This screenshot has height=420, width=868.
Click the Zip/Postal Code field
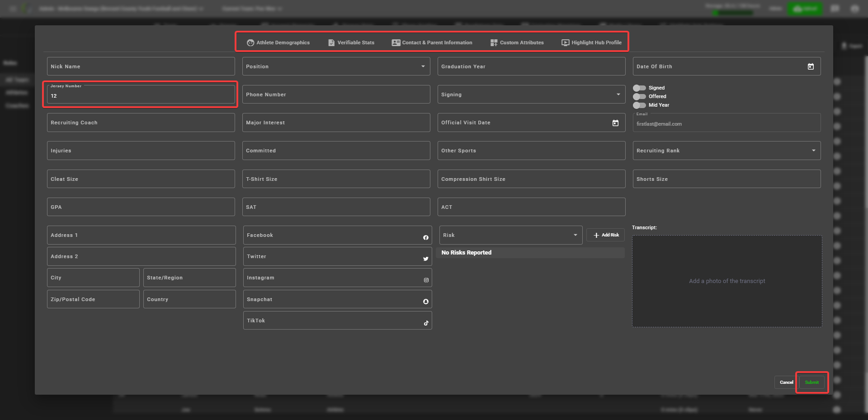[x=93, y=299]
